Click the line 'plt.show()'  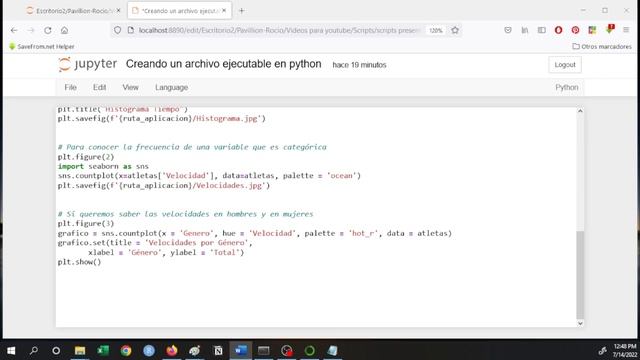(x=79, y=262)
